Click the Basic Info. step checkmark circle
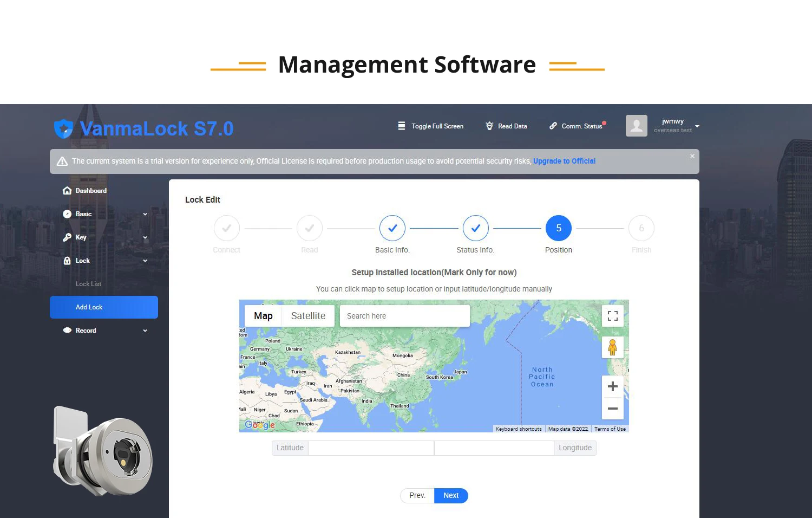This screenshot has width=812, height=518. pyautogui.click(x=392, y=228)
